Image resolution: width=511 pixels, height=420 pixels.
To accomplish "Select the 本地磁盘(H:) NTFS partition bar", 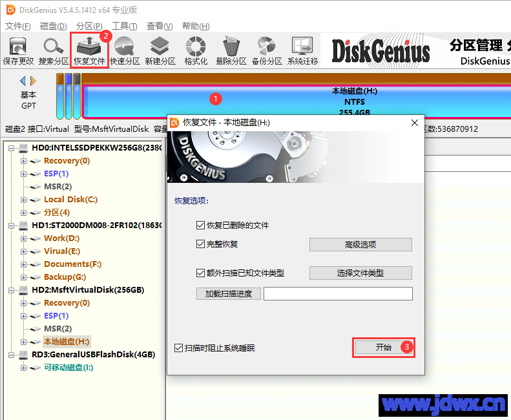I will (298, 101).
